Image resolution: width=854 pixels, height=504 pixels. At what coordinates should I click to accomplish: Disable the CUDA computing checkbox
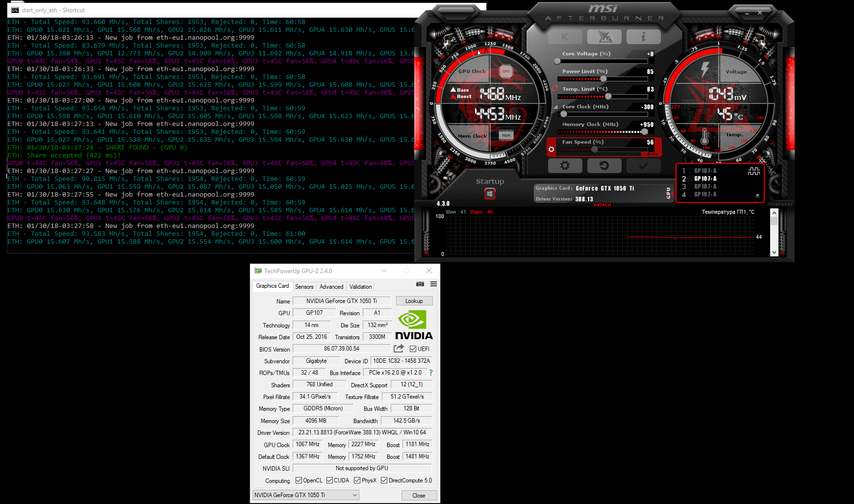329,480
